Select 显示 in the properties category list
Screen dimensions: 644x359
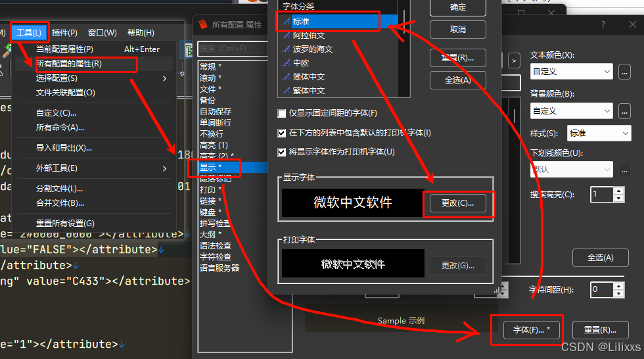pyautogui.click(x=233, y=167)
